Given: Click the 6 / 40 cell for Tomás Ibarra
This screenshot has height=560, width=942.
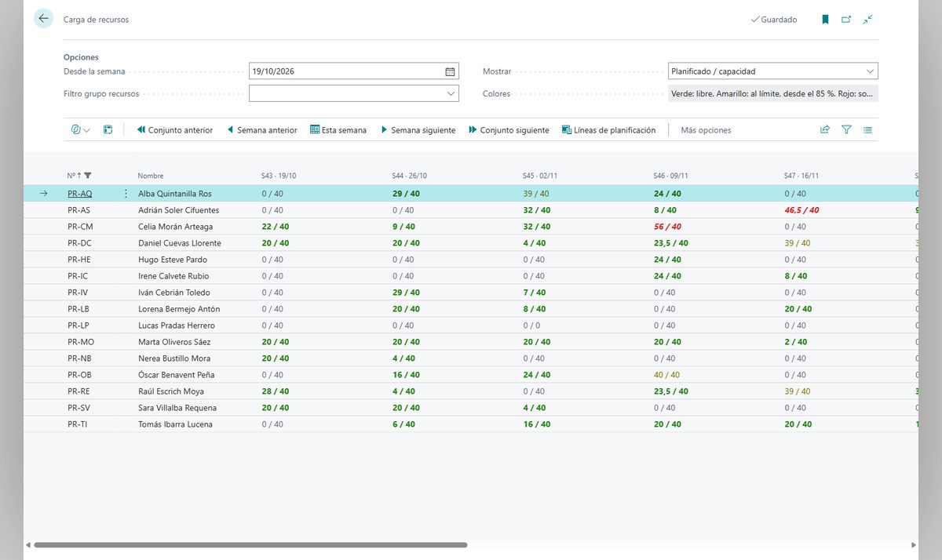Looking at the screenshot, I should coord(403,424).
